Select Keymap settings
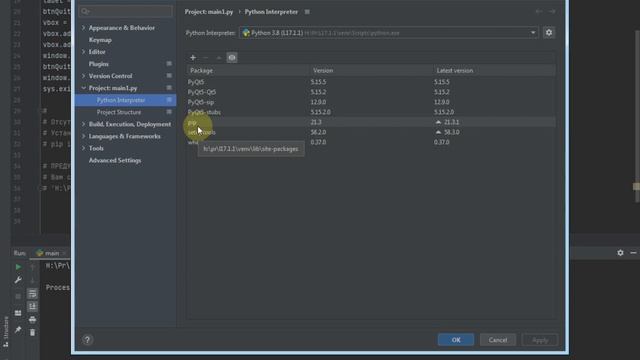The image size is (640, 360). [100, 40]
